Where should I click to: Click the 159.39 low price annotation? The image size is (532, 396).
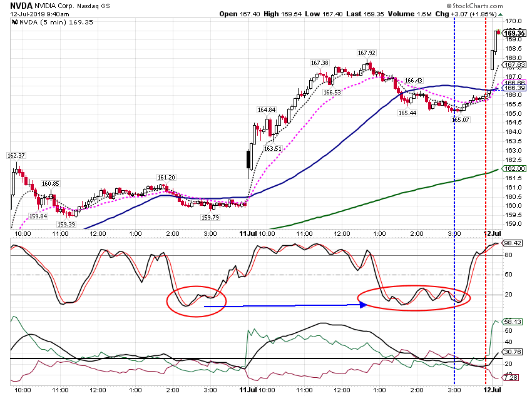pos(66,225)
